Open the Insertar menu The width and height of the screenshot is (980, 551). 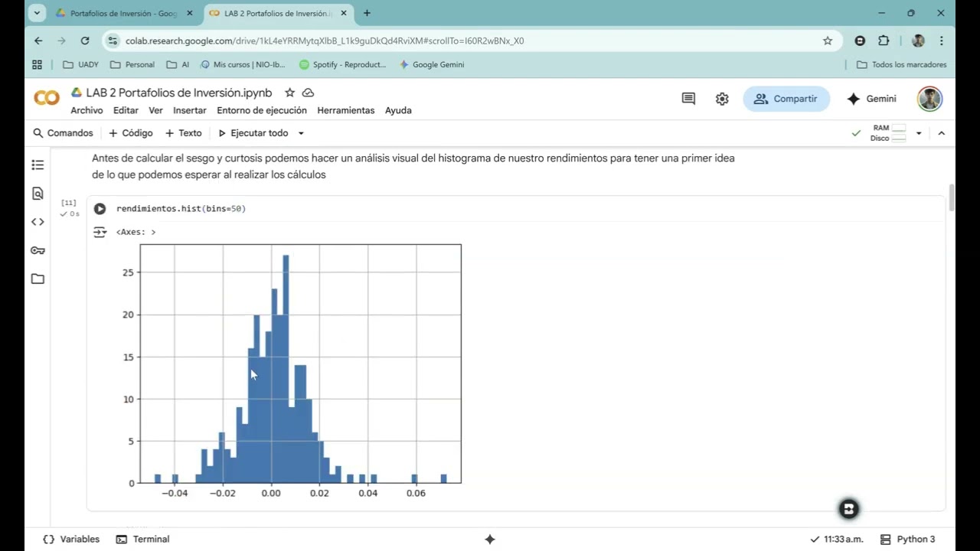190,110
